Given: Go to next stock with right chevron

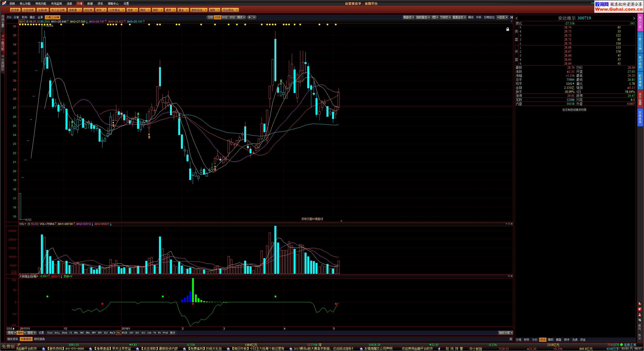Looking at the screenshot, I should coord(634,18).
